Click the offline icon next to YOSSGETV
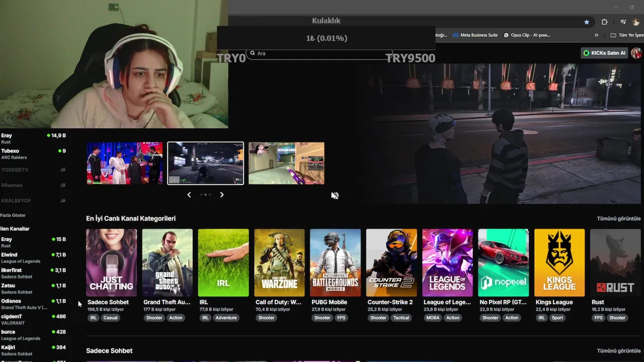This screenshot has width=644, height=362. click(x=63, y=170)
